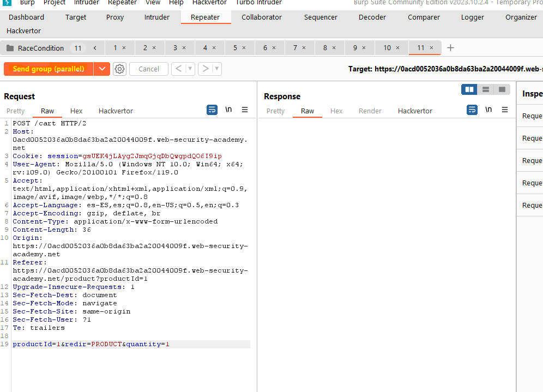The height and width of the screenshot is (392, 543).
Task: Click the Cookie session header line
Action: [x=117, y=156]
